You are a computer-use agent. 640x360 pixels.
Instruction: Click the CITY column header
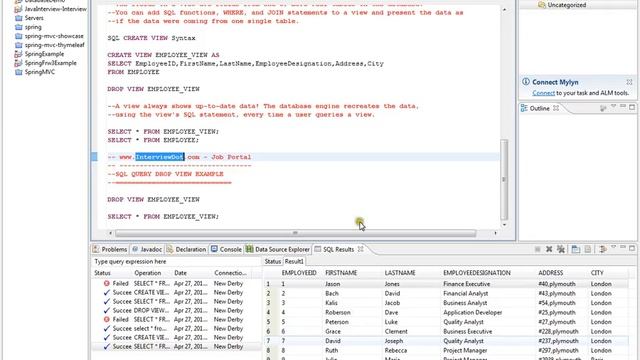(x=596, y=273)
